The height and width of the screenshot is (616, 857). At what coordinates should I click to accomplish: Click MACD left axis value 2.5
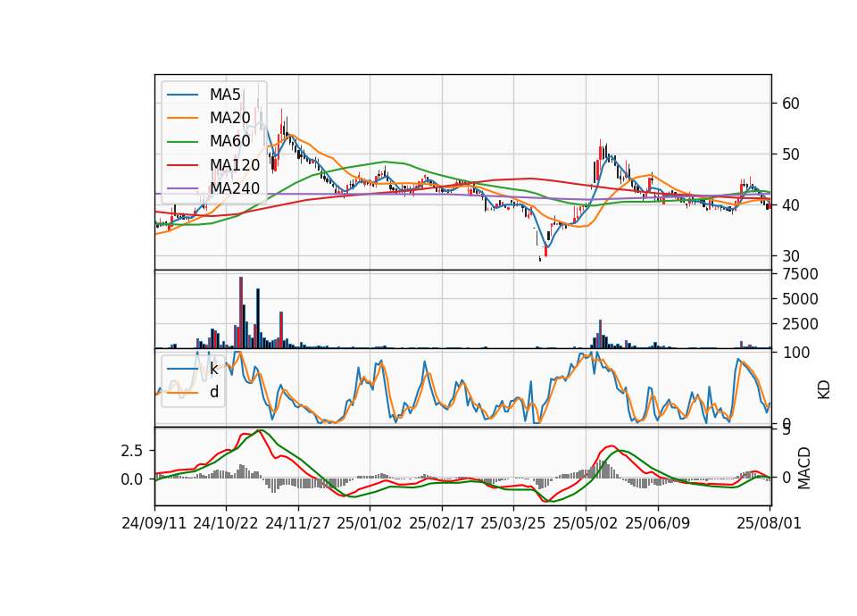click(132, 451)
